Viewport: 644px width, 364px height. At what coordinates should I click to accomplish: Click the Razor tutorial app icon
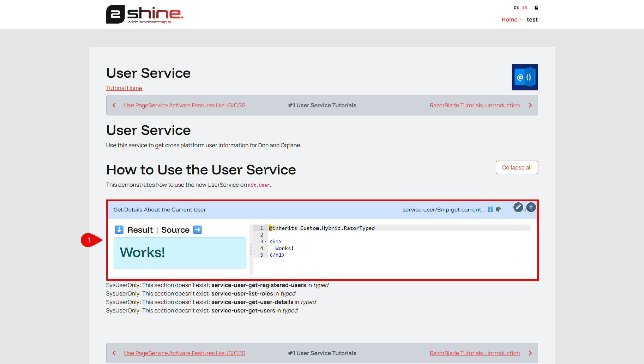point(524,77)
